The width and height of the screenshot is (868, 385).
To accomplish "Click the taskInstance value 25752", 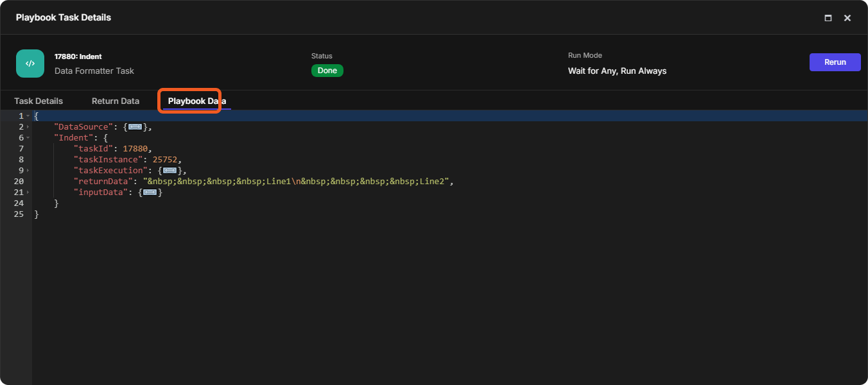I will (167, 160).
